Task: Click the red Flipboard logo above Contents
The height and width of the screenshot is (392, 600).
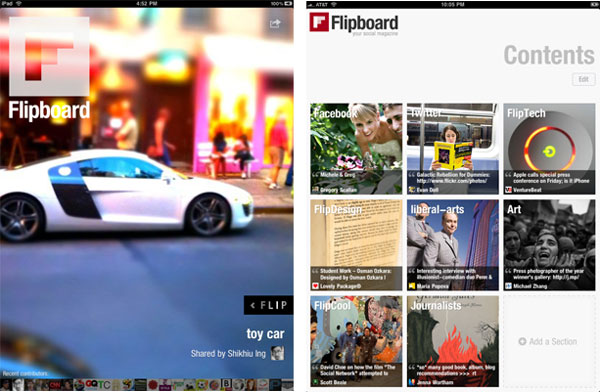Action: point(319,22)
